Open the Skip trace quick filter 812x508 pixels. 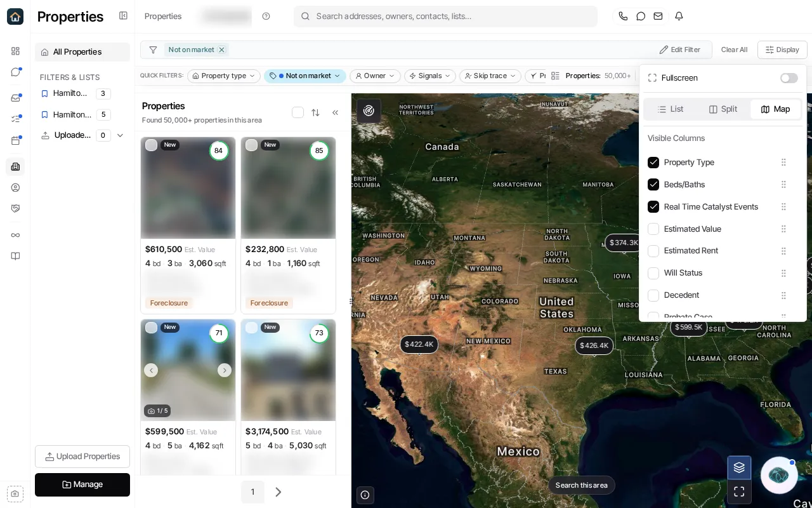point(490,76)
